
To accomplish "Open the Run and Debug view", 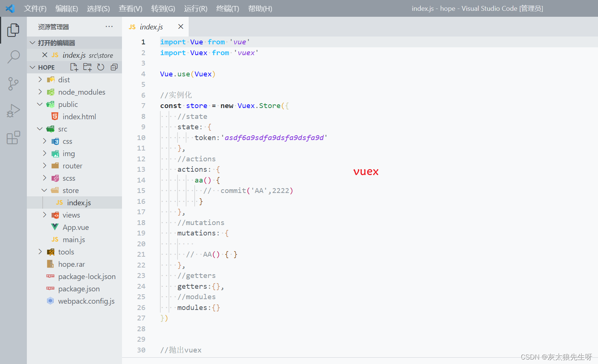I will coord(13,111).
